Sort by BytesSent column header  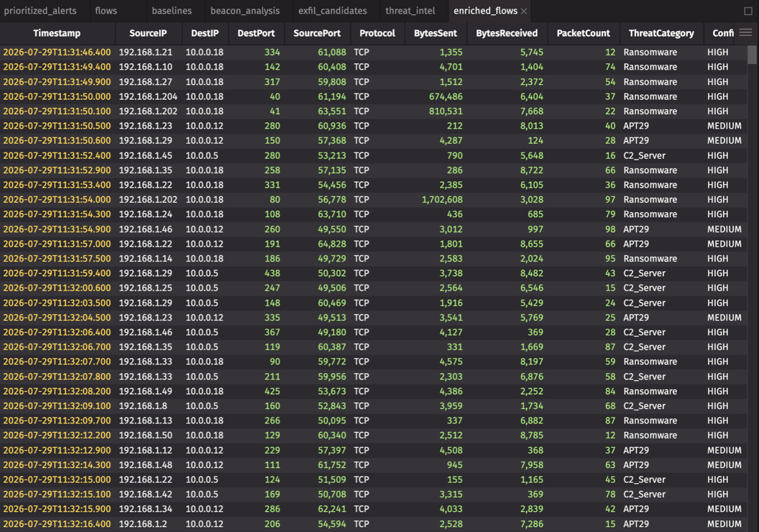pyautogui.click(x=435, y=33)
